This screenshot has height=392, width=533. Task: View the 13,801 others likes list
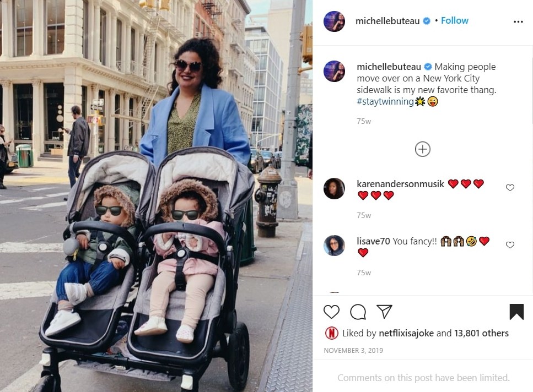pyautogui.click(x=481, y=333)
